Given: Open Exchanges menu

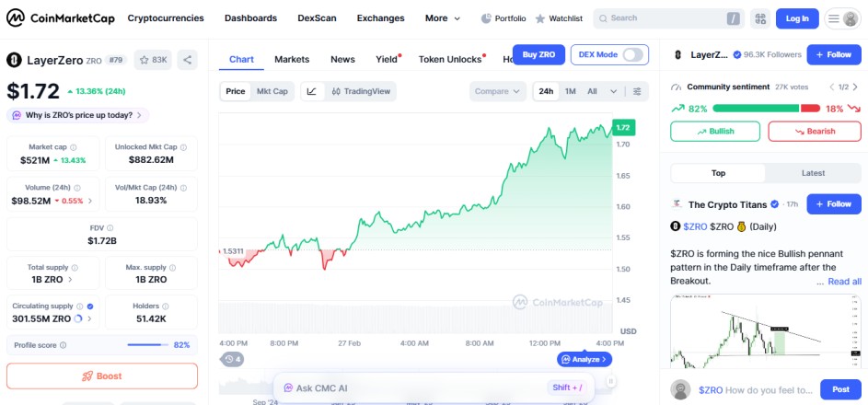Looking at the screenshot, I should click(380, 18).
